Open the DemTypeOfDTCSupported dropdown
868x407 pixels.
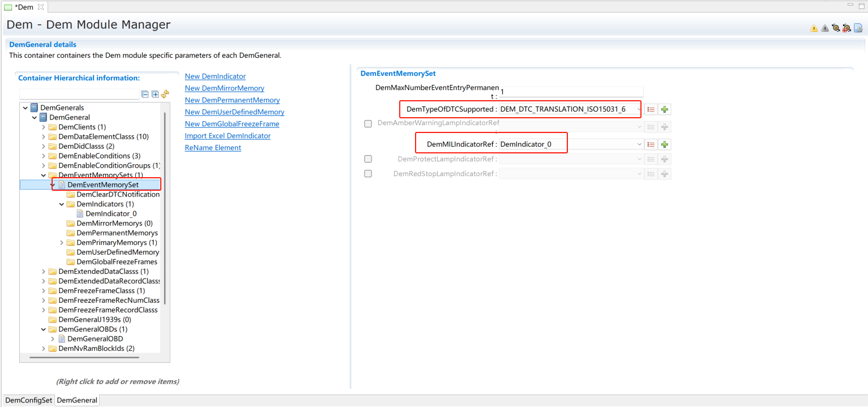639,109
